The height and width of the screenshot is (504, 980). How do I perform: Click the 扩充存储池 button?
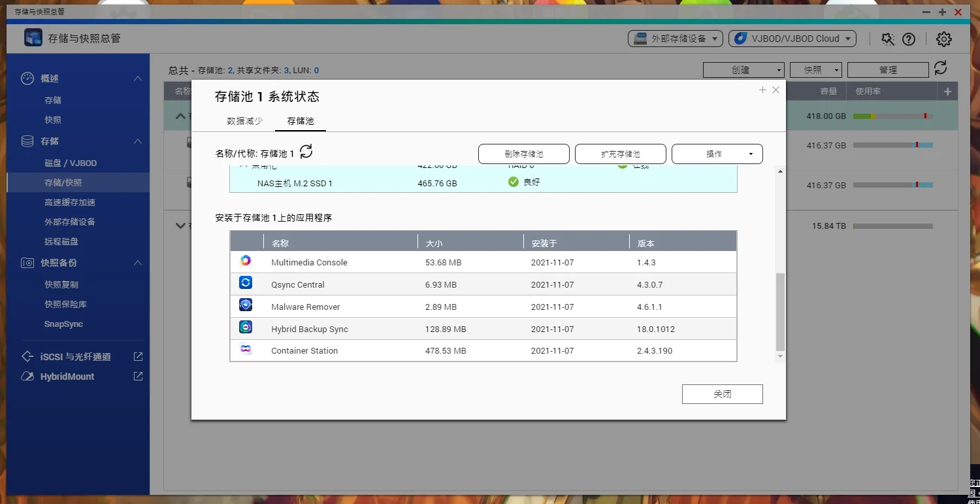pos(621,154)
